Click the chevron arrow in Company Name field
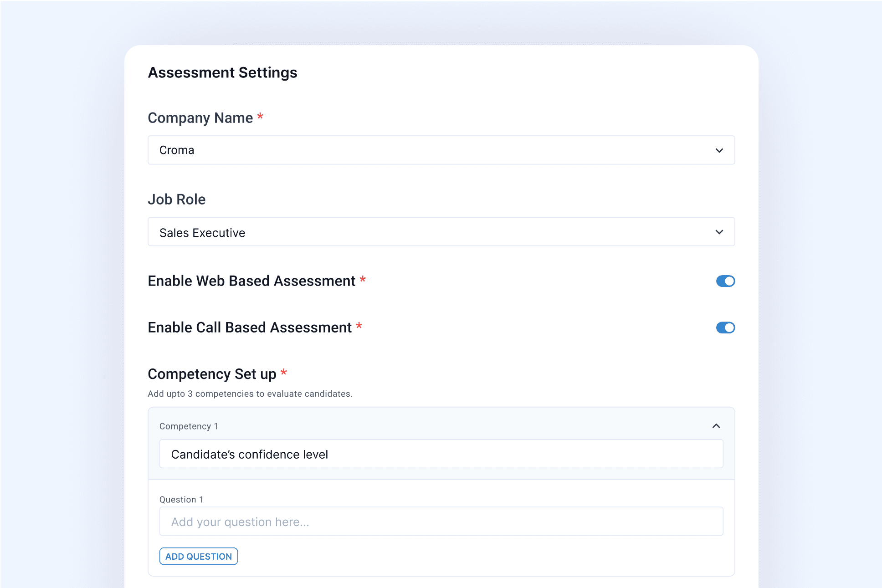Screen dimensions: 882x588 [719, 150]
